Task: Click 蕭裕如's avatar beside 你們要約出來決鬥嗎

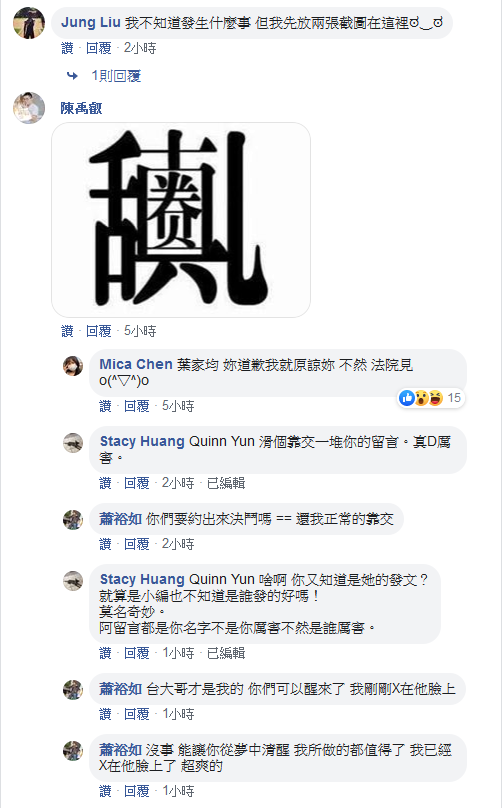Action: click(x=73, y=519)
